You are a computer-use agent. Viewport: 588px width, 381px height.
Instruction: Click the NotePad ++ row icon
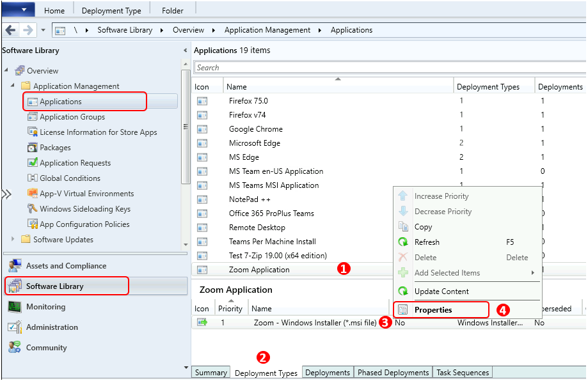202,199
